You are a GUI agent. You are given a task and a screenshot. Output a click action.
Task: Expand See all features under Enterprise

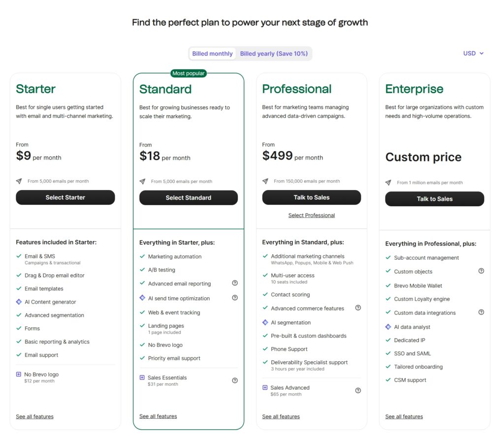404,416
